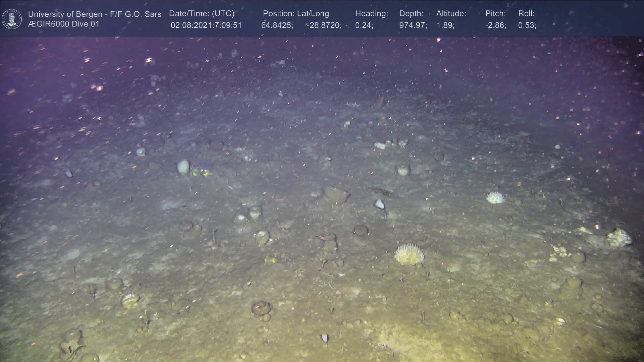Click the Position Lat/Long header label
This screenshot has height=362, width=644.
coord(296,13)
